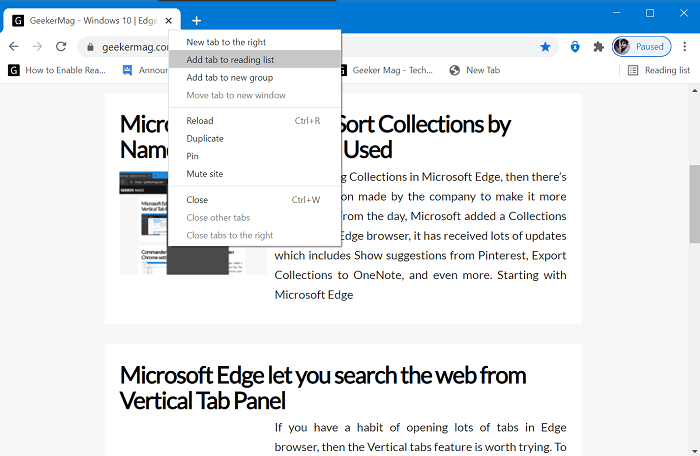Image resolution: width=700 pixels, height=456 pixels.
Task: Click the scrollbar up arrow
Action: [x=694, y=91]
